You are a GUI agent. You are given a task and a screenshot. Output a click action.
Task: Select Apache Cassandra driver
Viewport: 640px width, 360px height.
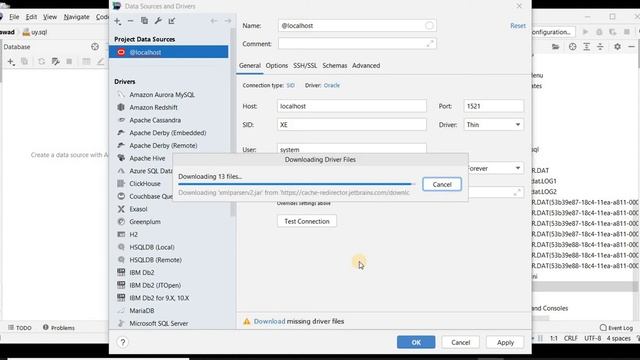pyautogui.click(x=155, y=120)
